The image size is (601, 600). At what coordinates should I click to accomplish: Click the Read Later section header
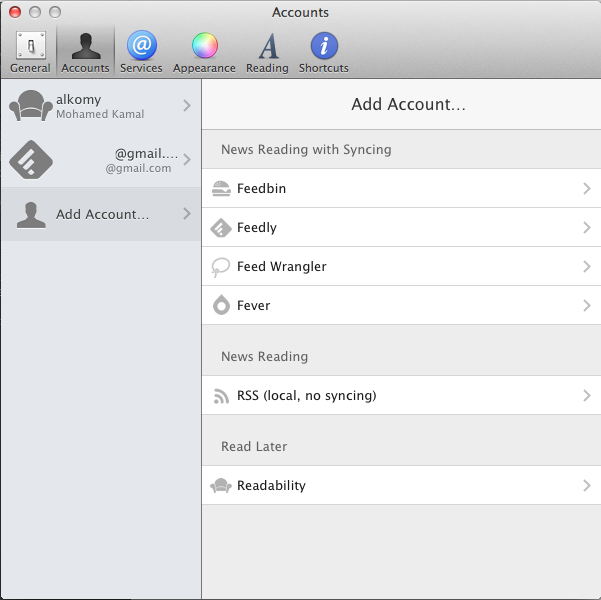[254, 446]
